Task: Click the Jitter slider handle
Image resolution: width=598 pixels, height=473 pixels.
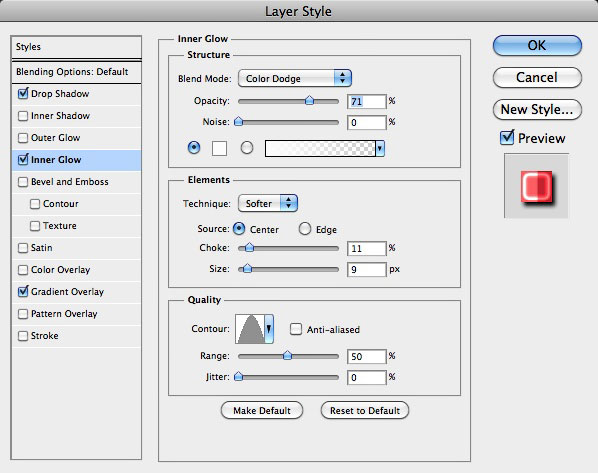Action: tap(238, 376)
